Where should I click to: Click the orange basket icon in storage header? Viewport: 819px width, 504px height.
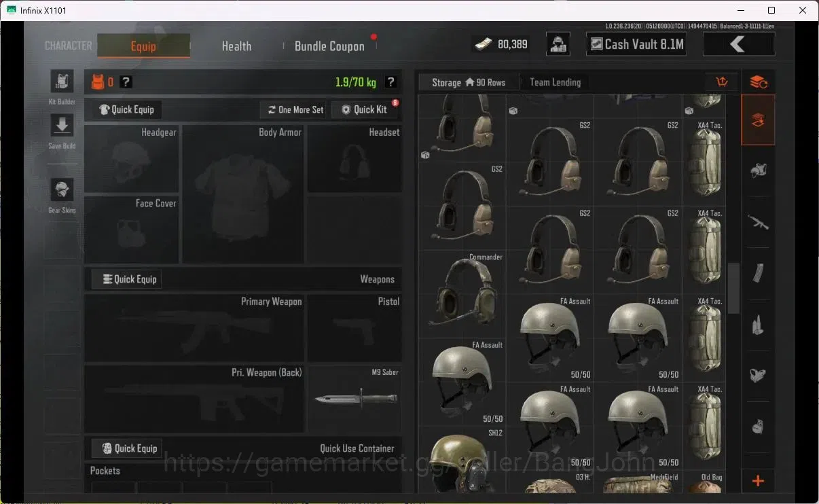point(722,82)
